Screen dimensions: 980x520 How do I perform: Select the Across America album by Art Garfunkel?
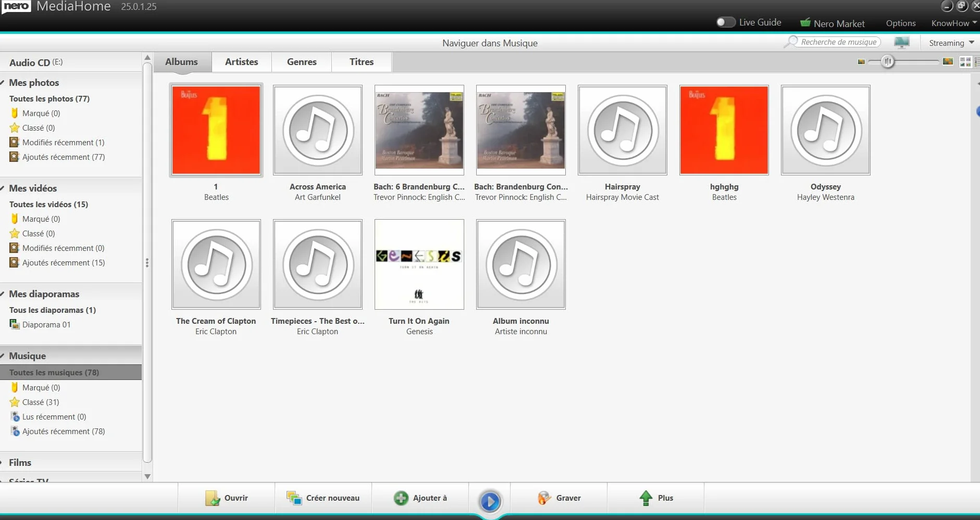tap(318, 130)
